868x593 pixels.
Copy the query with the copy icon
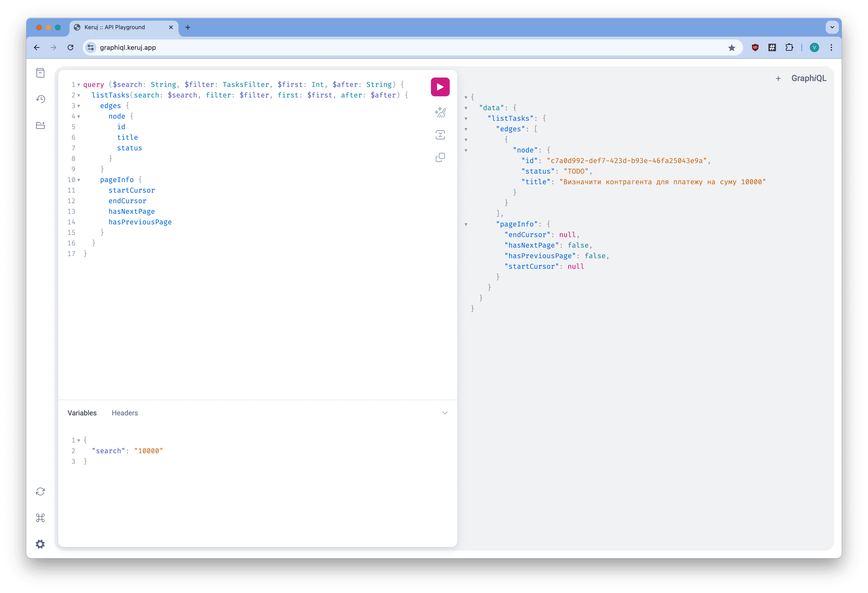pos(440,157)
